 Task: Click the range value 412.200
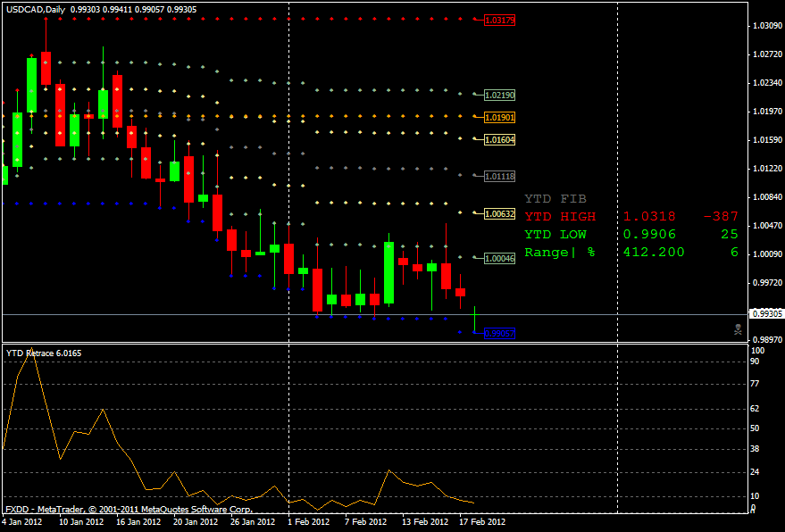(654, 253)
